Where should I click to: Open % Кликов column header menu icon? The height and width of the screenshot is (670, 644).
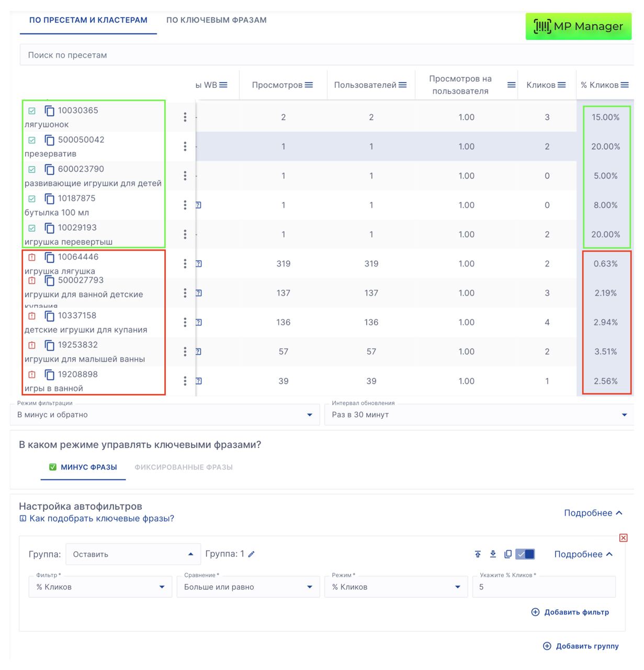625,85
